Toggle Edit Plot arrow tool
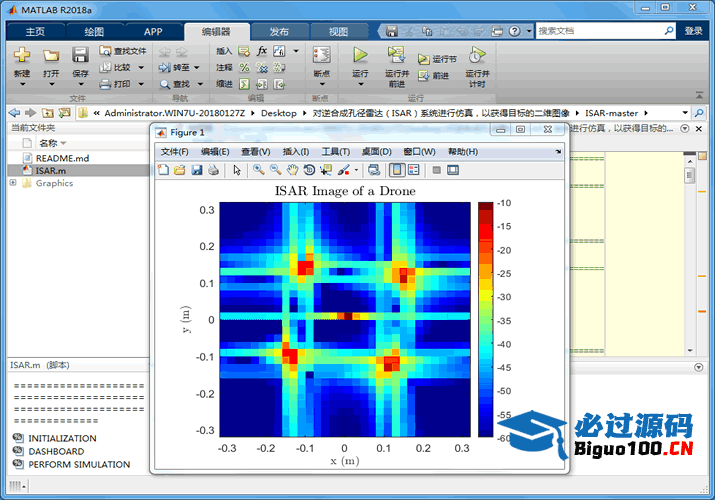715x500 pixels. pyautogui.click(x=237, y=170)
